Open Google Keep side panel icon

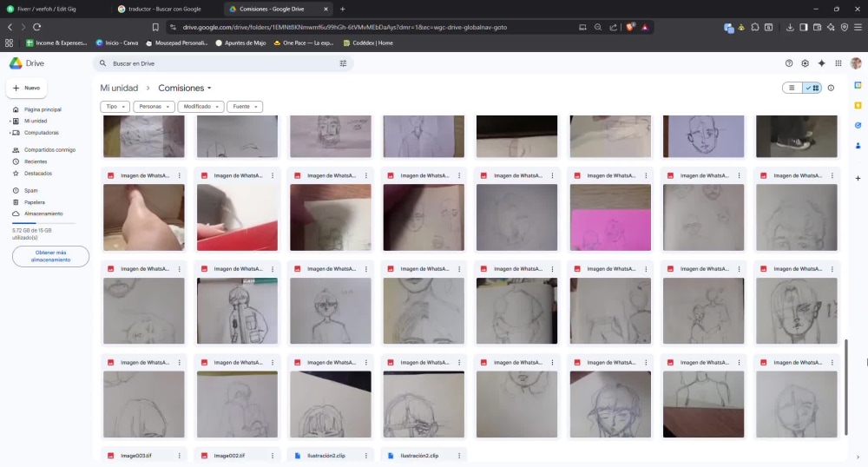tap(858, 105)
